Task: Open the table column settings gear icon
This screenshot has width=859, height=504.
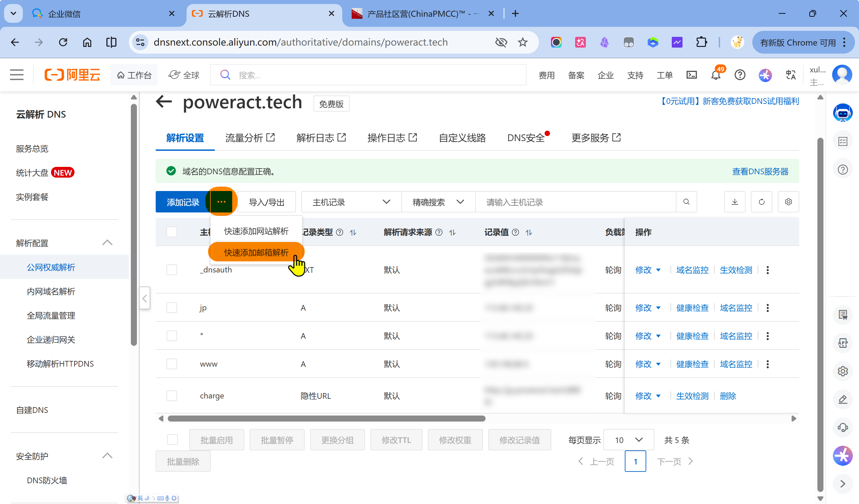Action: [788, 202]
